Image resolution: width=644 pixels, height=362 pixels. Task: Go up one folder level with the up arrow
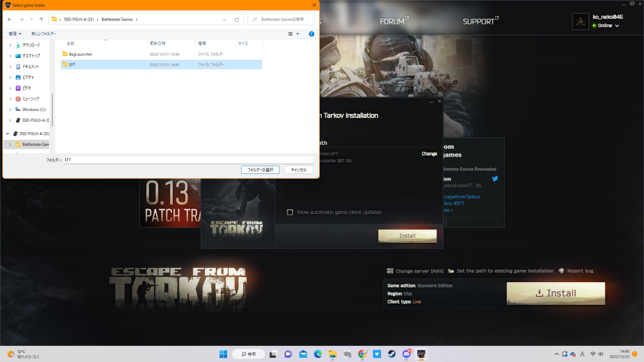(41, 19)
